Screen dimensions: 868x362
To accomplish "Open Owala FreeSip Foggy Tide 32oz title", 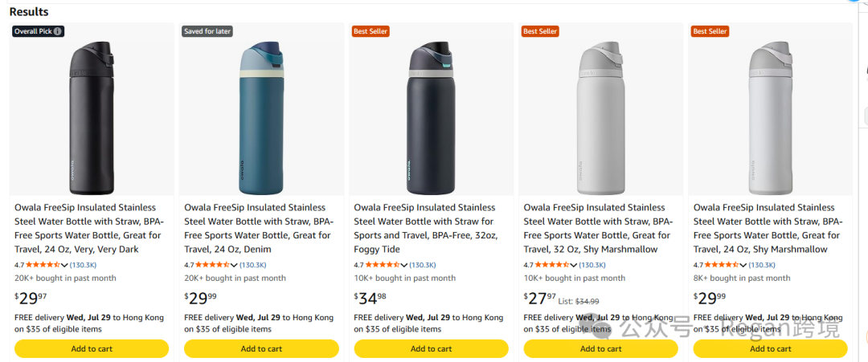I will [x=425, y=228].
